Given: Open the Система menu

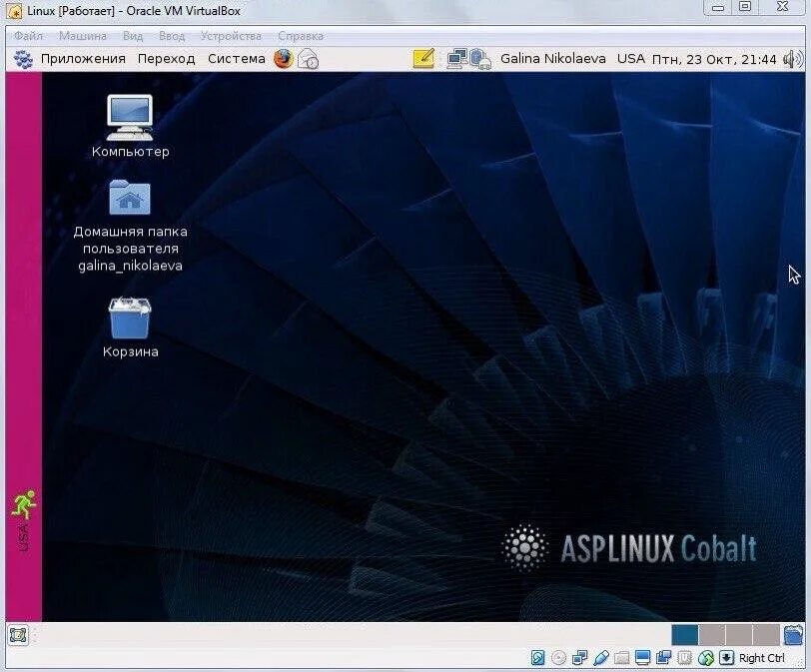Looking at the screenshot, I should 237,59.
